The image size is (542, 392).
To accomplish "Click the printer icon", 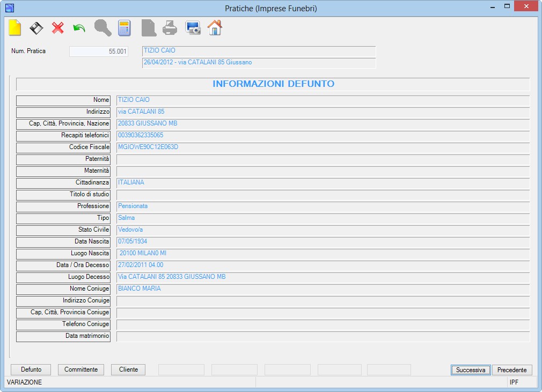I will (x=170, y=28).
